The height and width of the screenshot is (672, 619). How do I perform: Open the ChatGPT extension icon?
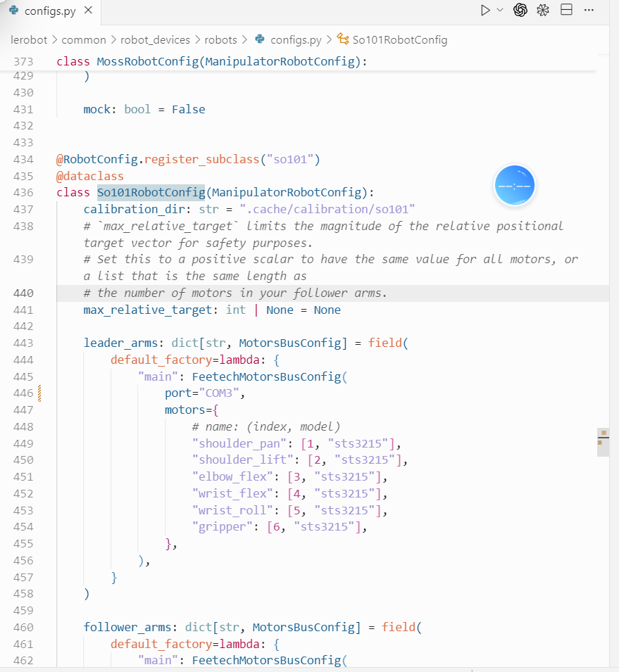pyautogui.click(x=520, y=10)
